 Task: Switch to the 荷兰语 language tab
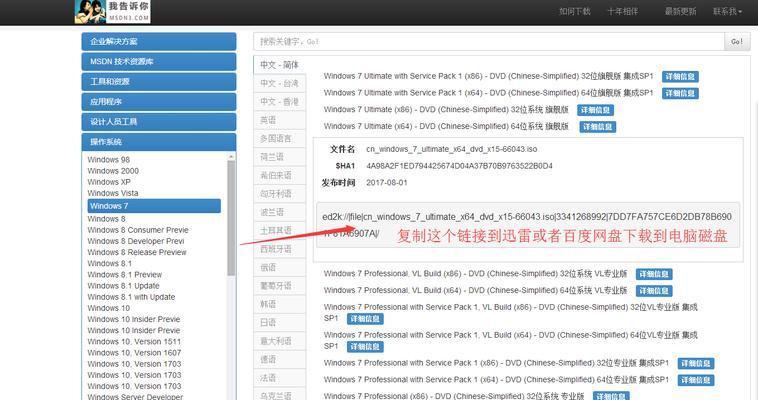(x=279, y=157)
